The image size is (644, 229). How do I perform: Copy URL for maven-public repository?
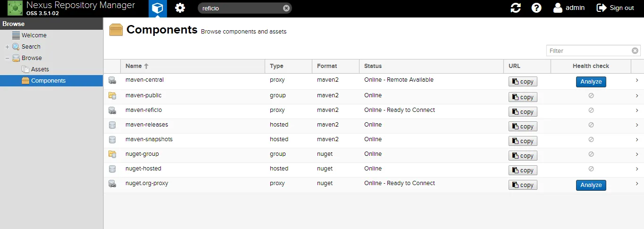click(x=523, y=97)
